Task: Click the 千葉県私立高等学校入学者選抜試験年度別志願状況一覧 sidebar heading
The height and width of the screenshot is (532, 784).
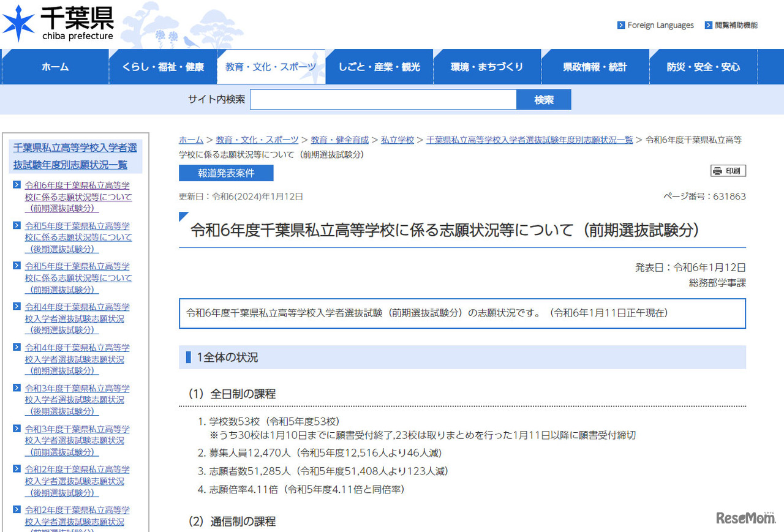Action: point(75,156)
